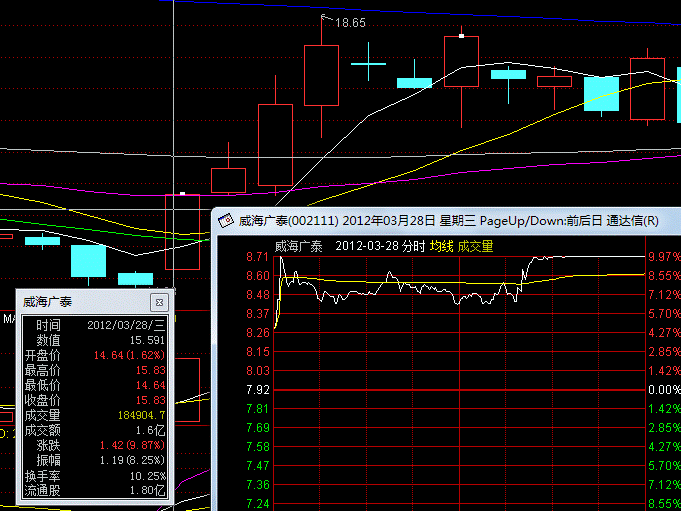
Task: Click the 7.24 green price label
Action: tap(258, 504)
